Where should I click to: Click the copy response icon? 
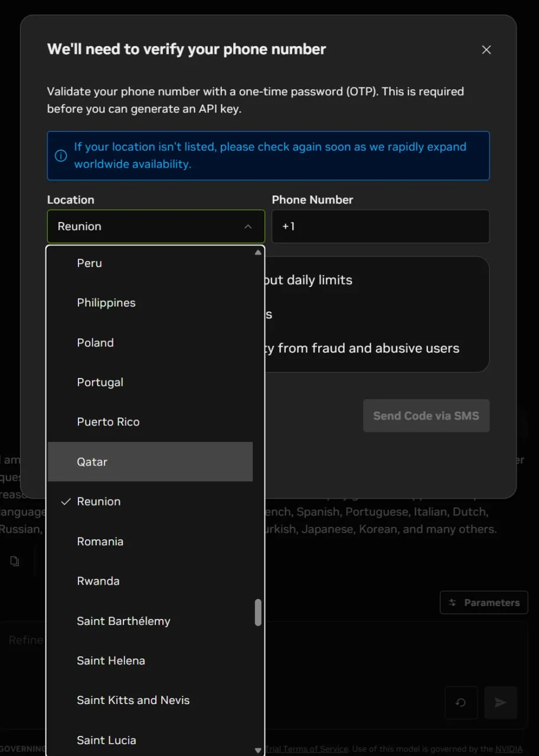[x=15, y=561]
